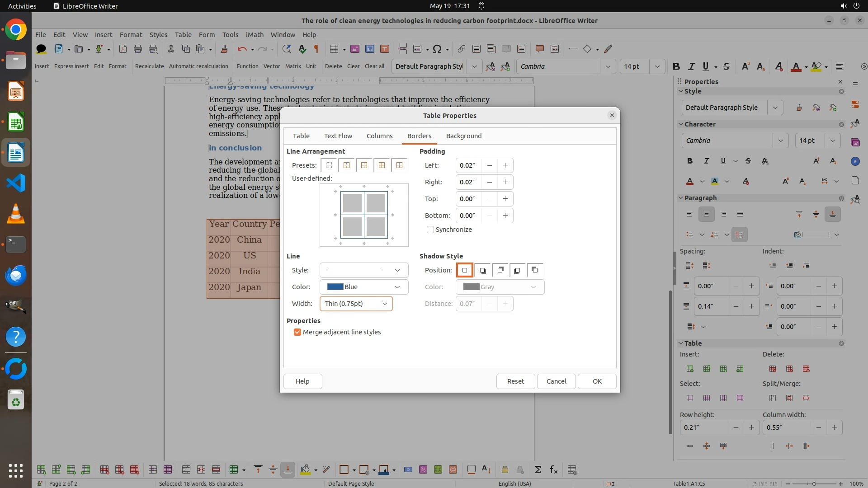Viewport: 868px width, 488px height.
Task: Toggle formatting marks pilcrow button
Action: click(x=316, y=49)
